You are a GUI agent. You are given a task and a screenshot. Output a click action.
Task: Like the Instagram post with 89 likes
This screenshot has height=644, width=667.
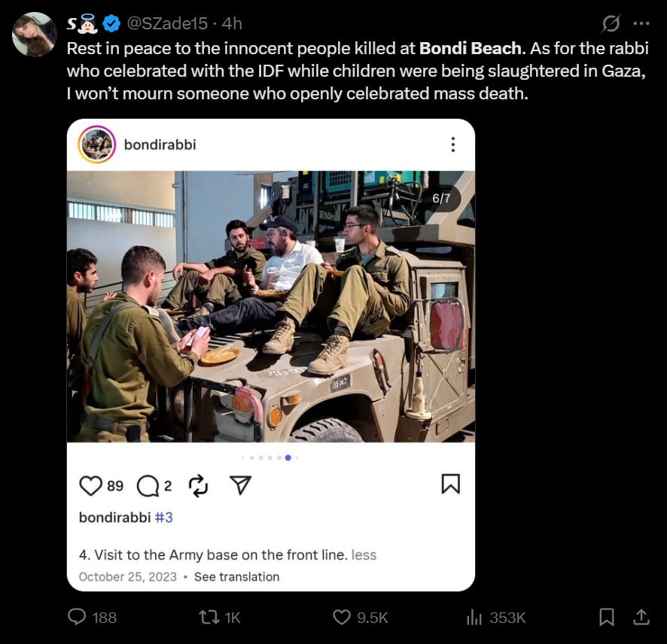(90, 485)
